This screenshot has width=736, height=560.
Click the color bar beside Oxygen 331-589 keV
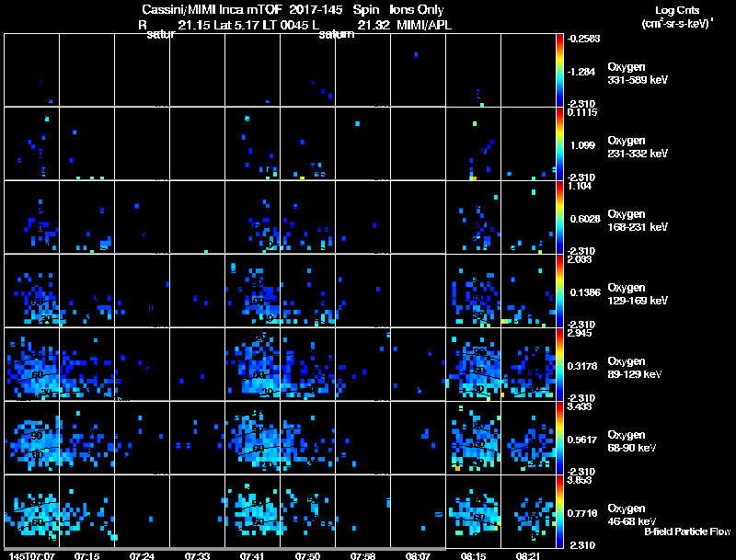click(x=559, y=70)
